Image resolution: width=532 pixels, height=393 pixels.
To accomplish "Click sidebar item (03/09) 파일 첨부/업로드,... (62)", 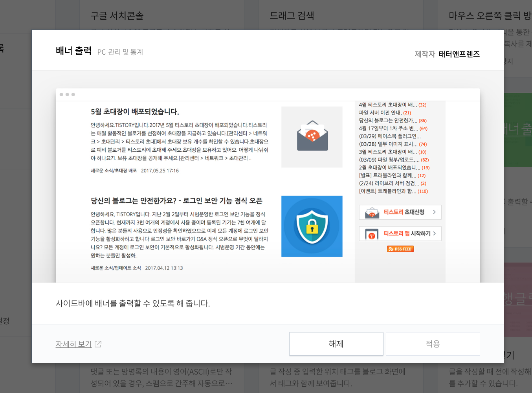I will pyautogui.click(x=394, y=160).
